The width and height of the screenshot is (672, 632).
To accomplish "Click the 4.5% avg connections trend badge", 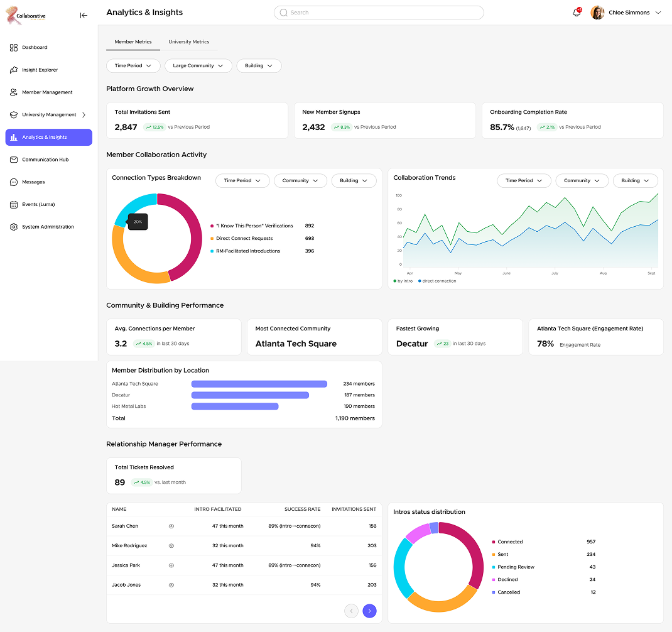I will (x=144, y=344).
